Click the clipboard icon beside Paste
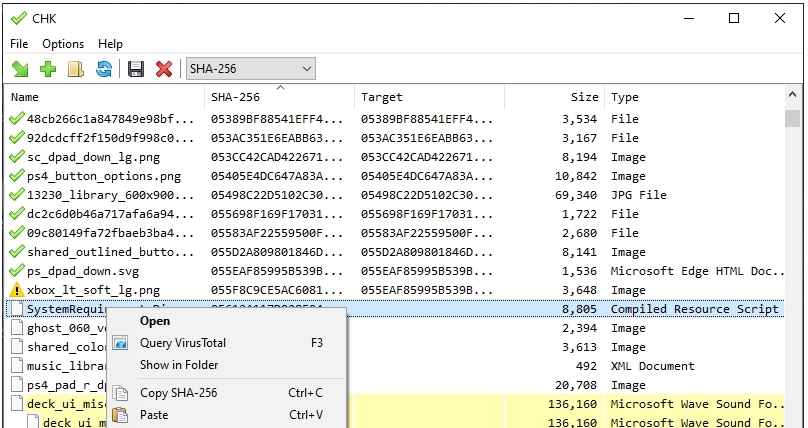Screen dimensions: 808x428 click(x=120, y=415)
